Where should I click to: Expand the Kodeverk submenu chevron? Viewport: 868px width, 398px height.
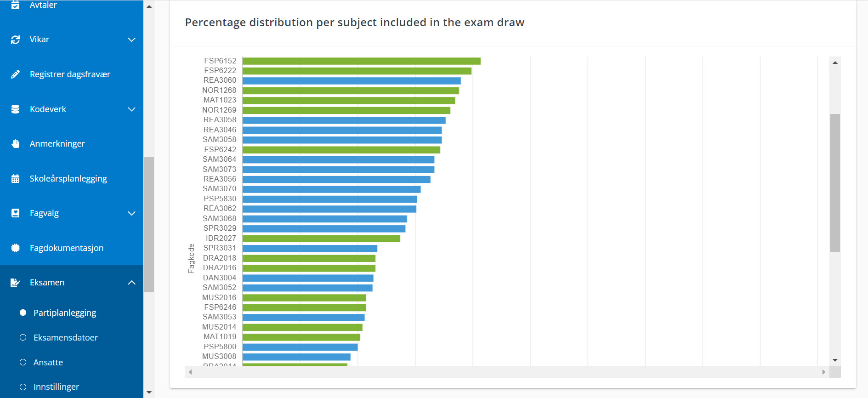click(x=131, y=109)
